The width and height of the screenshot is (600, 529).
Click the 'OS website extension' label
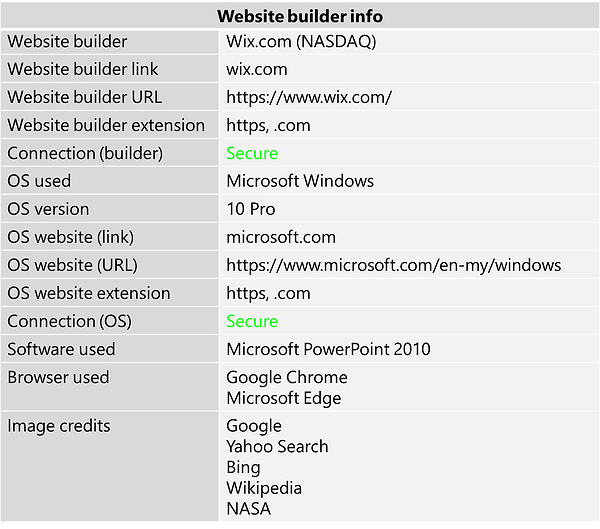click(89, 294)
